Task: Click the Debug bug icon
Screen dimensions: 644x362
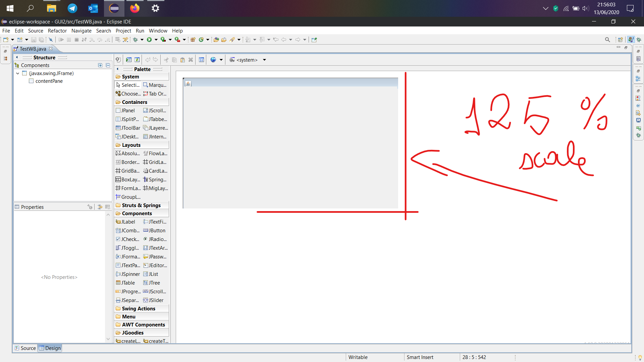Action: pos(136,40)
